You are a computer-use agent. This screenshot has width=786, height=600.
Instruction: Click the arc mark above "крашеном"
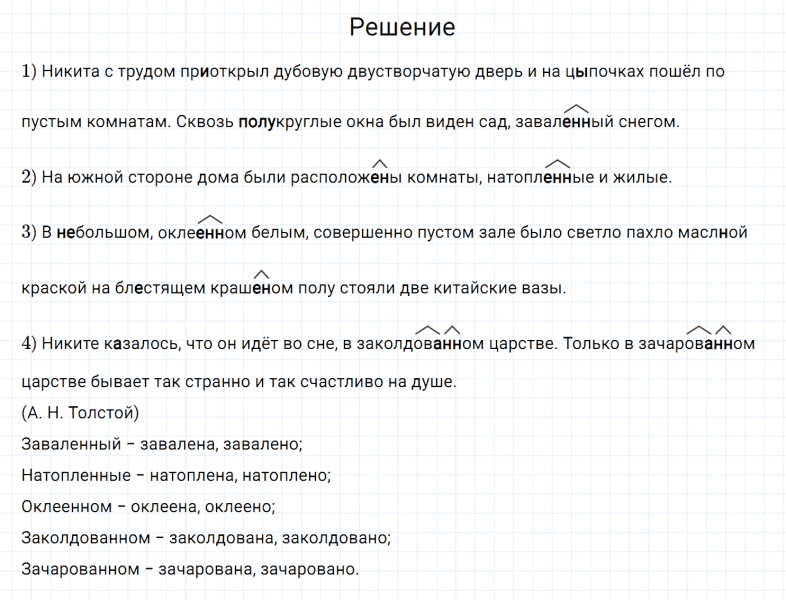coord(261,273)
